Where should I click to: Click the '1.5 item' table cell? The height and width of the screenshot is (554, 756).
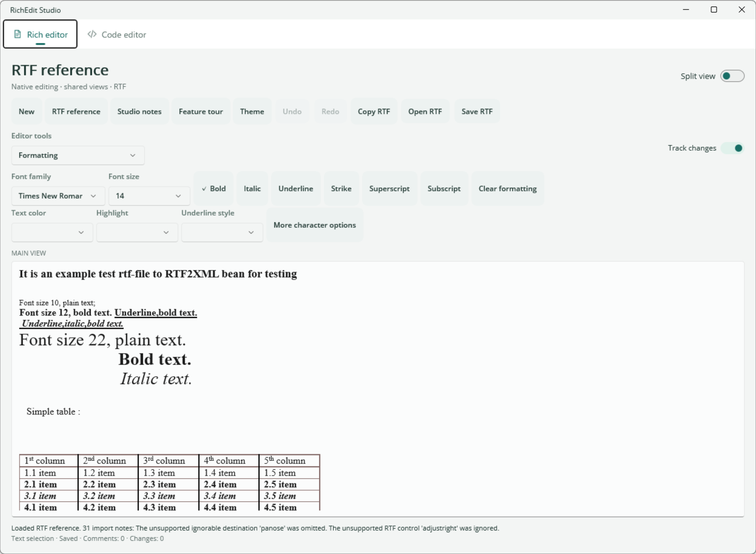289,473
